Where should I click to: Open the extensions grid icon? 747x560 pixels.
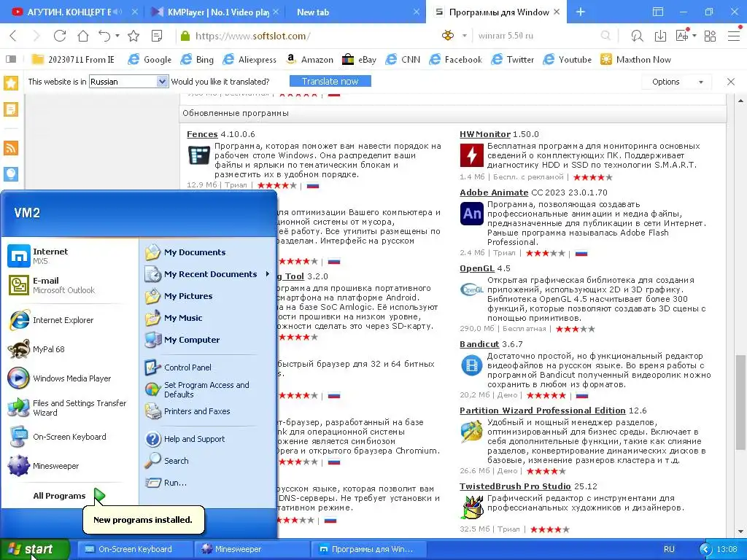[x=711, y=36]
